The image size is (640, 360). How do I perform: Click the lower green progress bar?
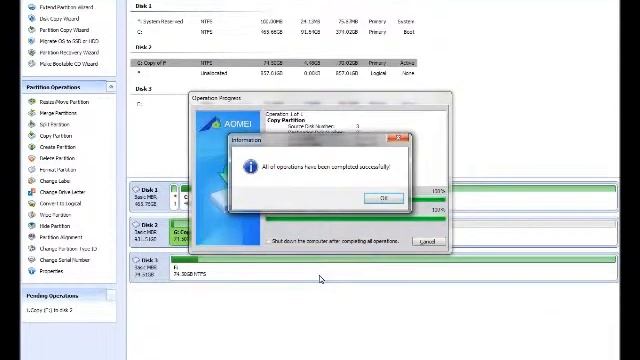tap(356, 219)
